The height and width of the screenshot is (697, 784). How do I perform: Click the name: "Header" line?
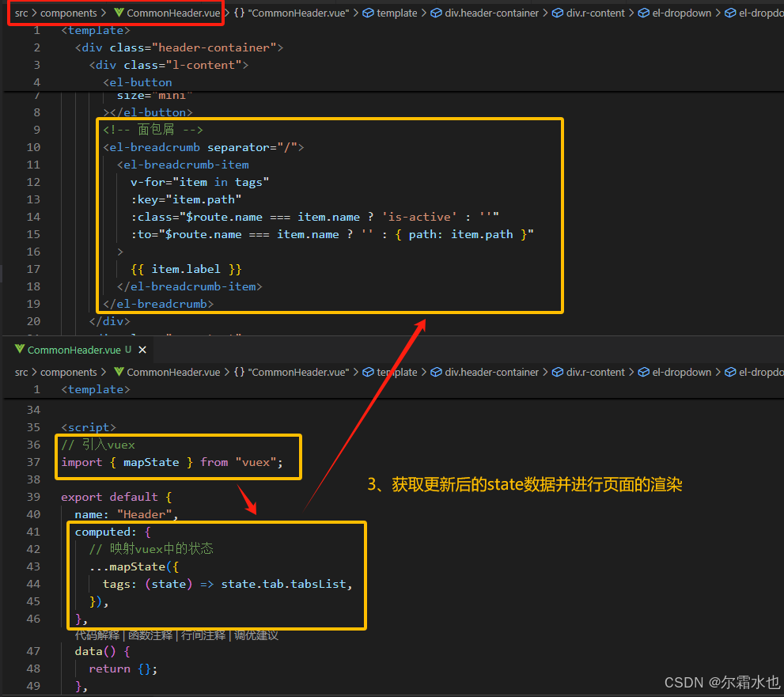127,514
